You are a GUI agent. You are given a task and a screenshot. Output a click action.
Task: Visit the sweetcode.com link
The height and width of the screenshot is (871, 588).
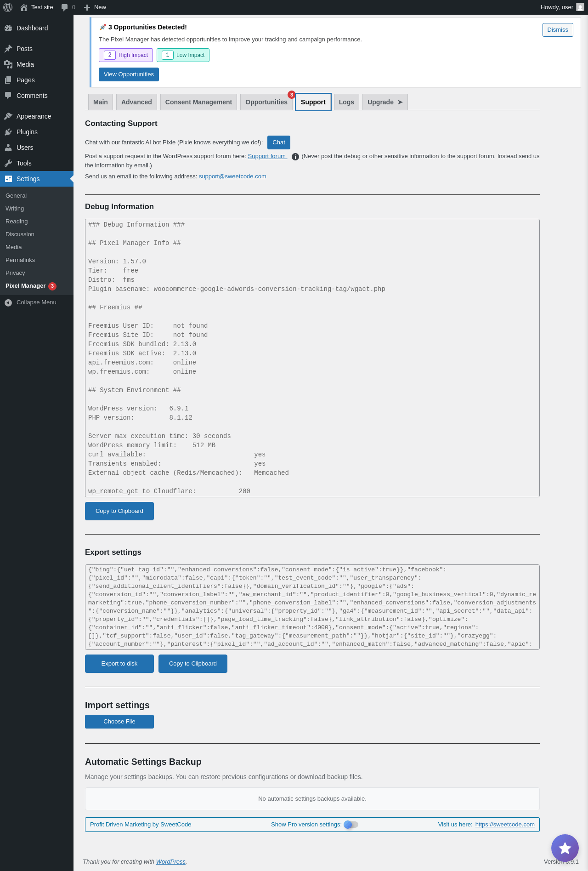[x=505, y=825]
